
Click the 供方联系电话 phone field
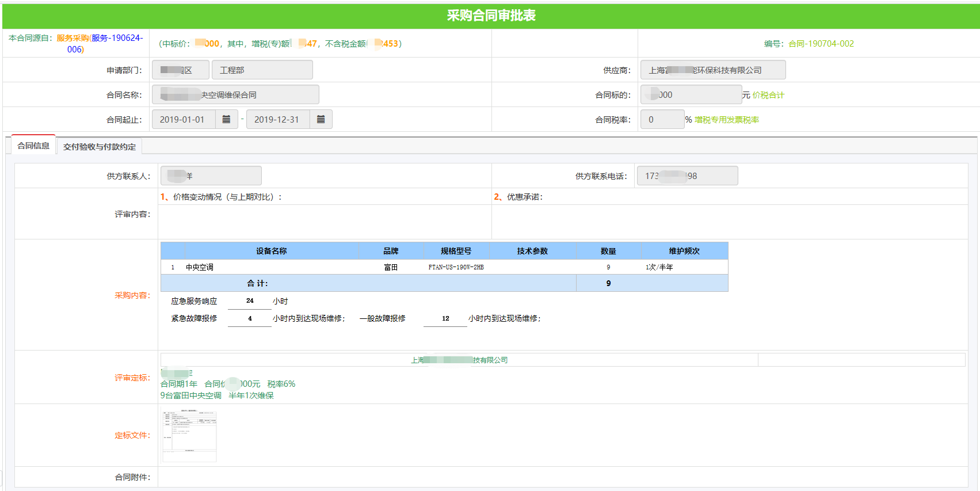pos(687,176)
